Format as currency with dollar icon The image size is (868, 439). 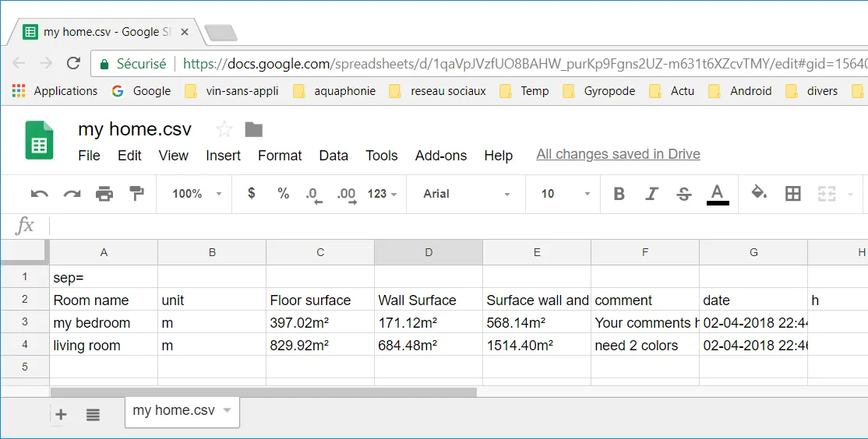(252, 193)
